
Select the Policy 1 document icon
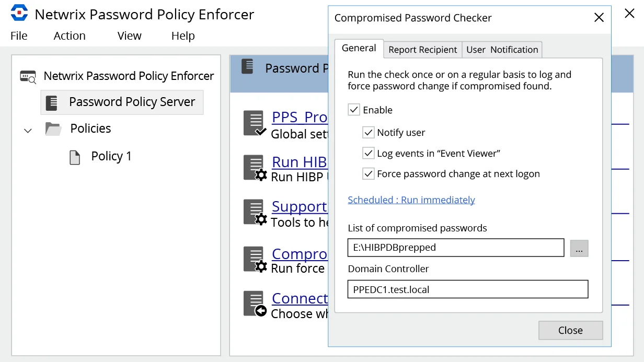click(x=75, y=157)
